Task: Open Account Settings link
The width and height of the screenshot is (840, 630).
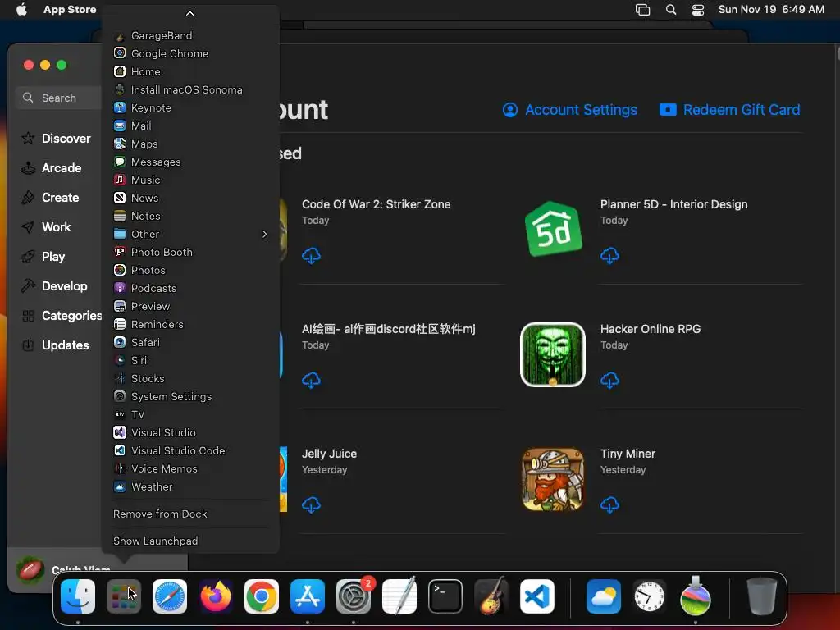Action: [x=570, y=110]
